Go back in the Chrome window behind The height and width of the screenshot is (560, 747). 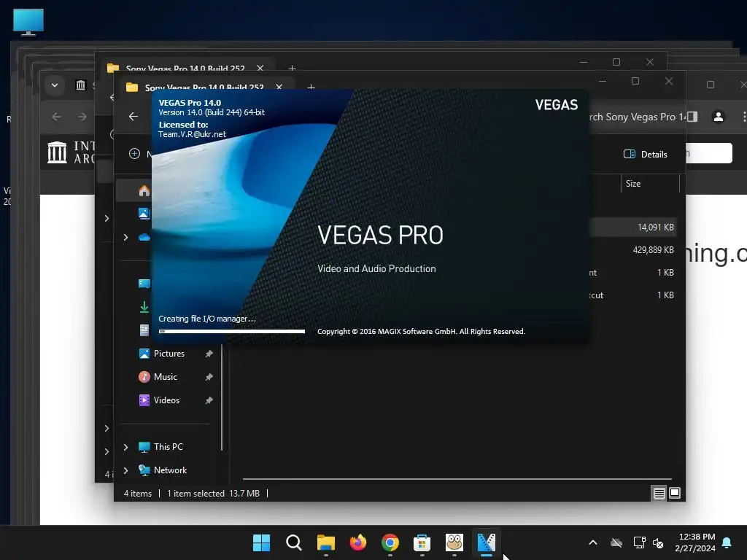(56, 117)
